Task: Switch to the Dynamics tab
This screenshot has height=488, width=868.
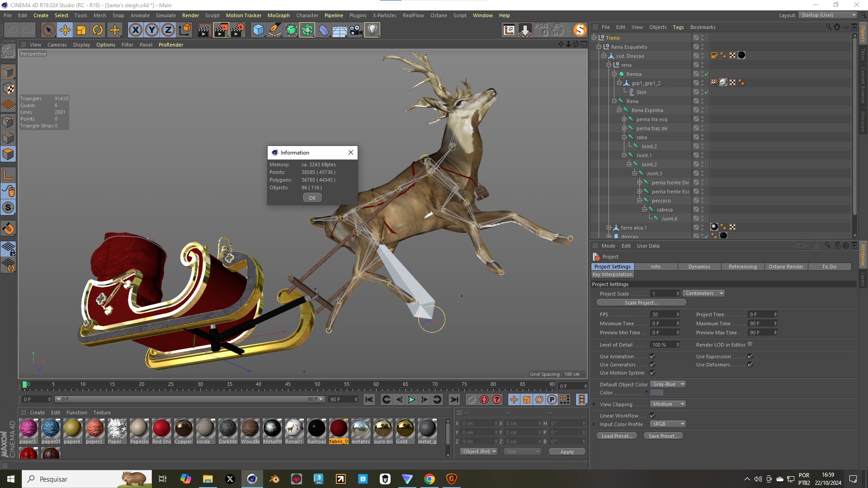Action: tap(699, 267)
